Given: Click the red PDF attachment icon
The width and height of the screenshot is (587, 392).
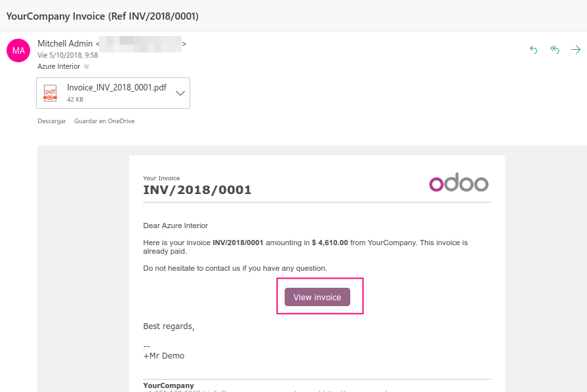Looking at the screenshot, I should click(x=50, y=92).
